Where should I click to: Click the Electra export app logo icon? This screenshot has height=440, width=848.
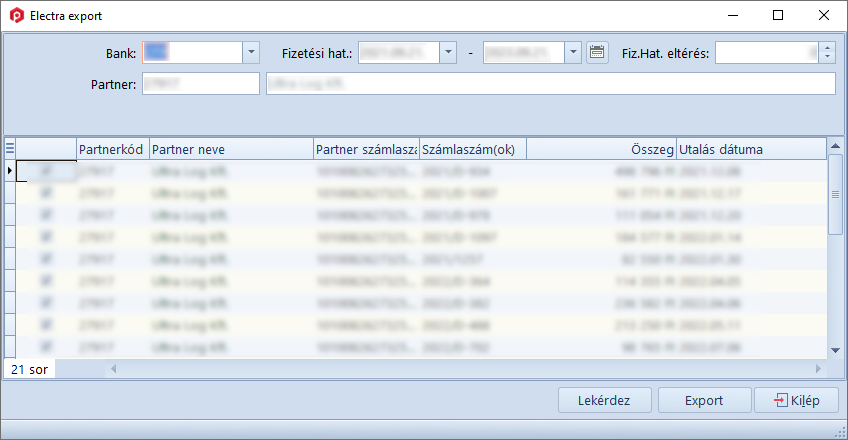click(x=17, y=16)
